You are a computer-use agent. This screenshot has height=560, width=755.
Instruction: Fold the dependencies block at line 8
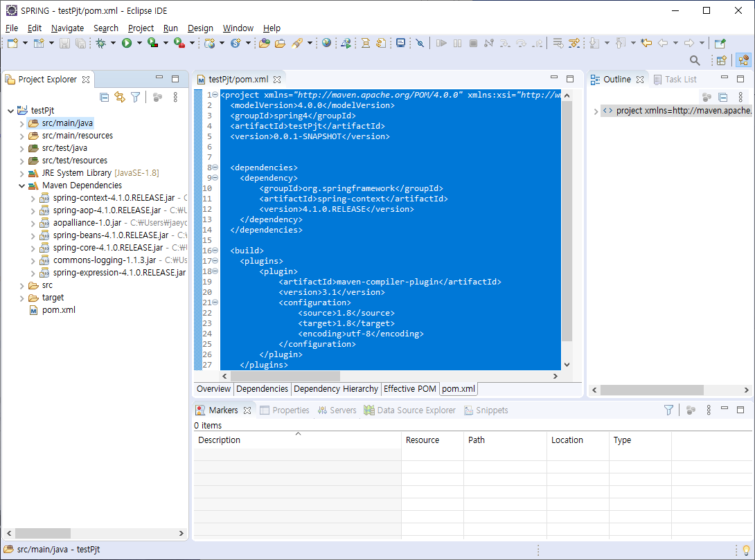(x=215, y=168)
